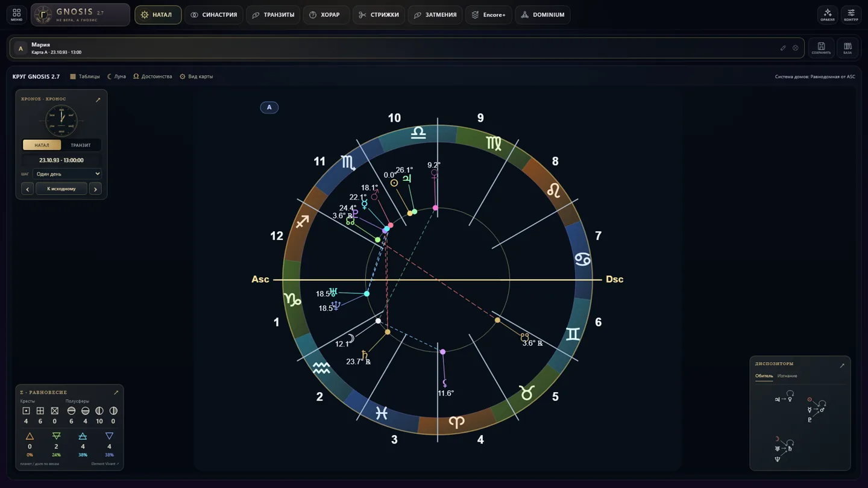Switch the Хронос mode to Натал
This screenshot has width=868, height=488.
42,145
